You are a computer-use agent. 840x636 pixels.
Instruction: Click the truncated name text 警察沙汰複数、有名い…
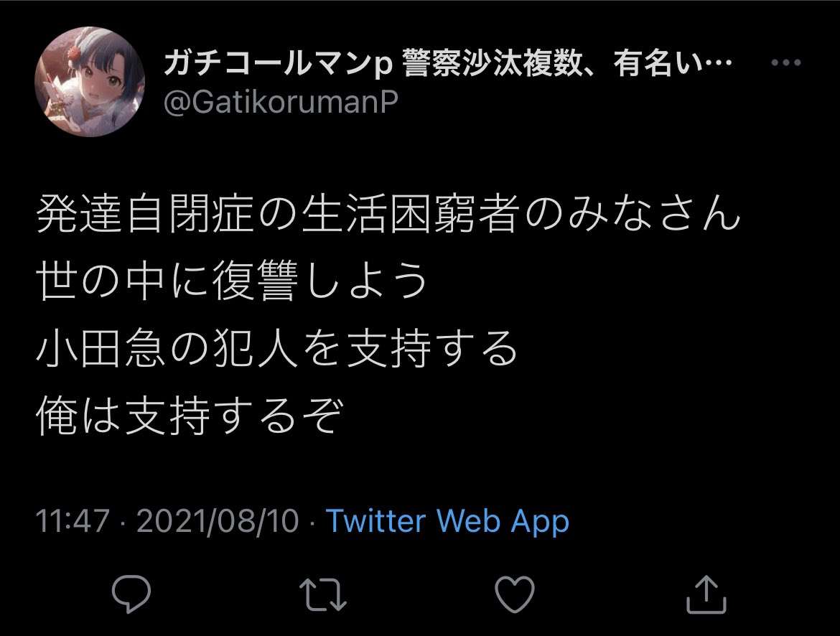567,64
